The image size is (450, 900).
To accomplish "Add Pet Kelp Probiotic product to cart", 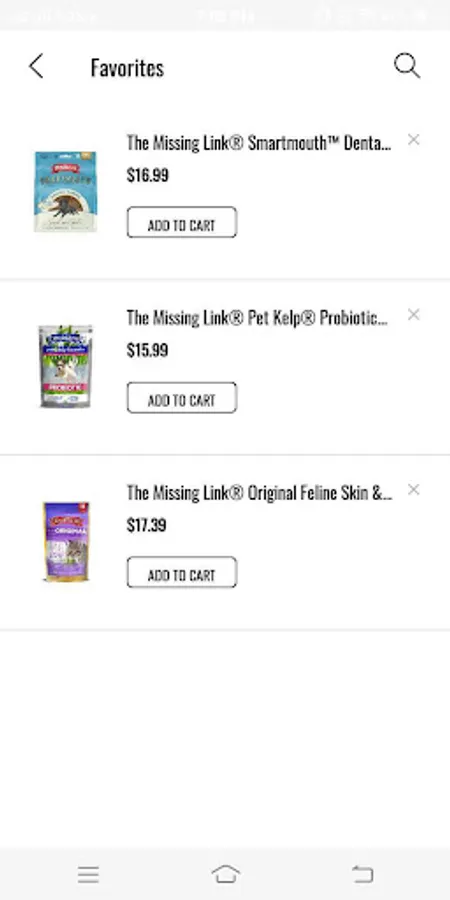I will 181,397.
